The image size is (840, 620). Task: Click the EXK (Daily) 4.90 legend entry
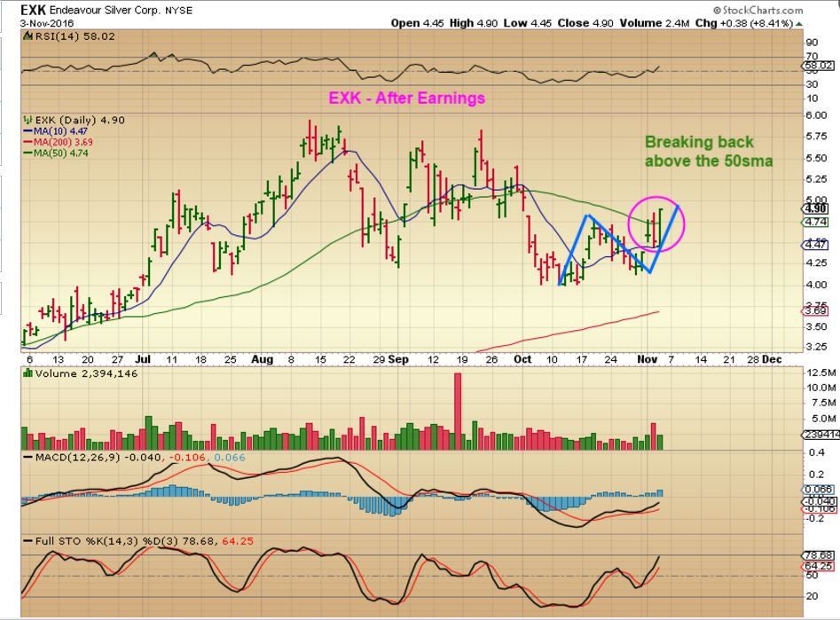(79, 120)
